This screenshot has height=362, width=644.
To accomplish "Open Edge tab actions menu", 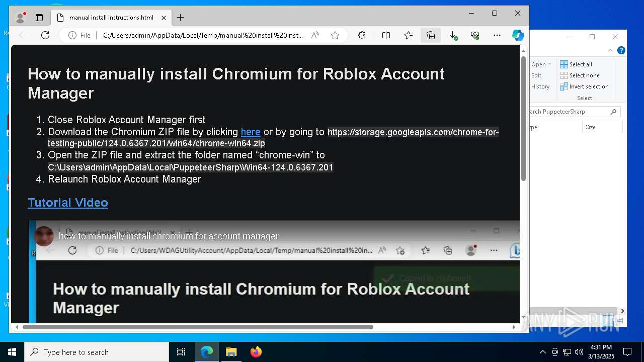I will 39,18.
